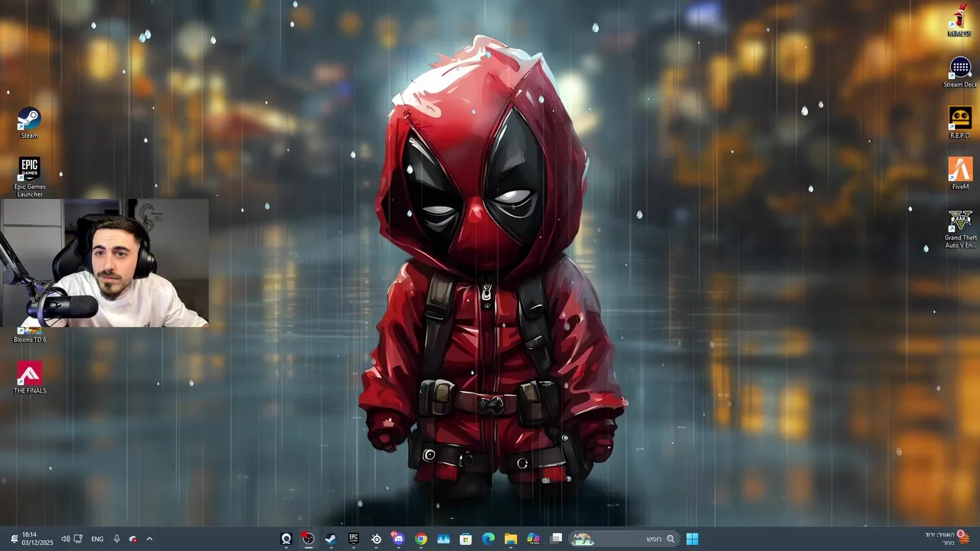Select the MIMESIS desktop shortcut
The image size is (980, 551).
pyautogui.click(x=960, y=21)
